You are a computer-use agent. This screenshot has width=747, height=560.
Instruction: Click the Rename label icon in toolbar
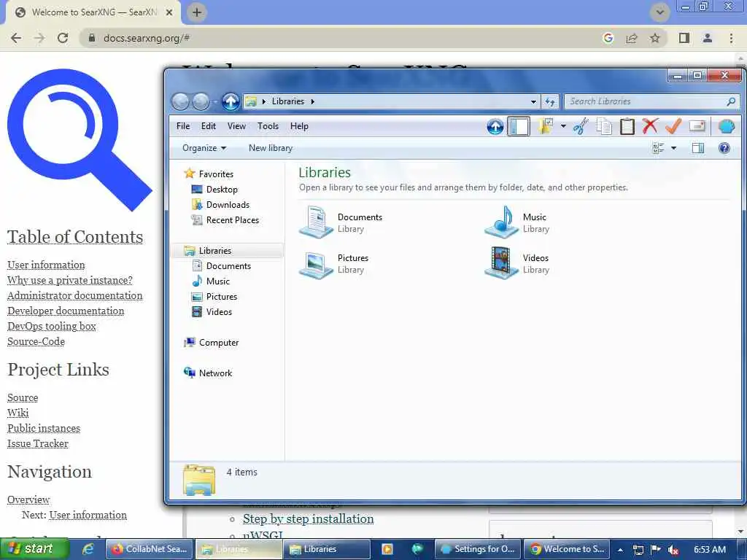[697, 126]
